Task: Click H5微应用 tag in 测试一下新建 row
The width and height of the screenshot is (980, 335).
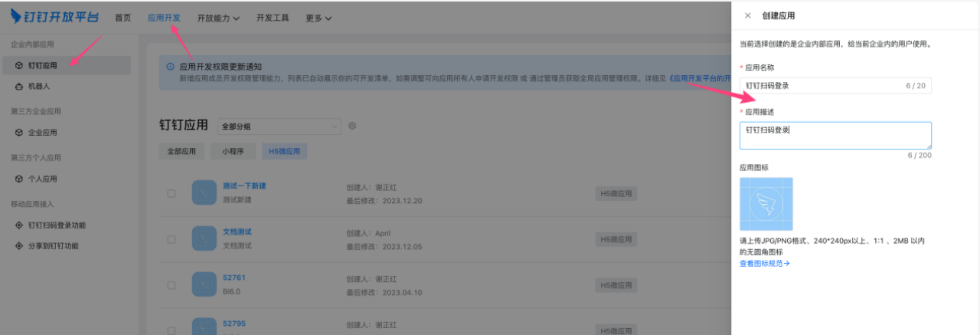Action: [x=616, y=194]
